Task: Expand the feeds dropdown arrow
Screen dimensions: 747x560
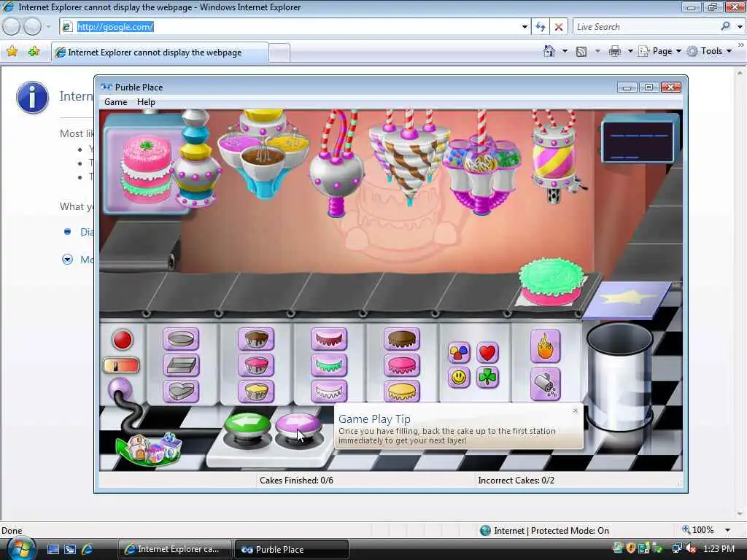Action: [597, 51]
